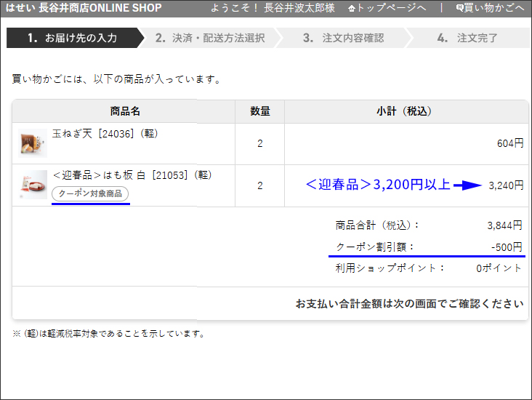Click <迎春品>はも板 白 [21053] product name

pos(132,175)
